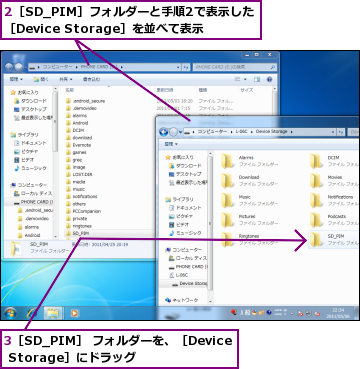360x369 pixels.
Task: Open the Windows Start menu
Action: 10,313
